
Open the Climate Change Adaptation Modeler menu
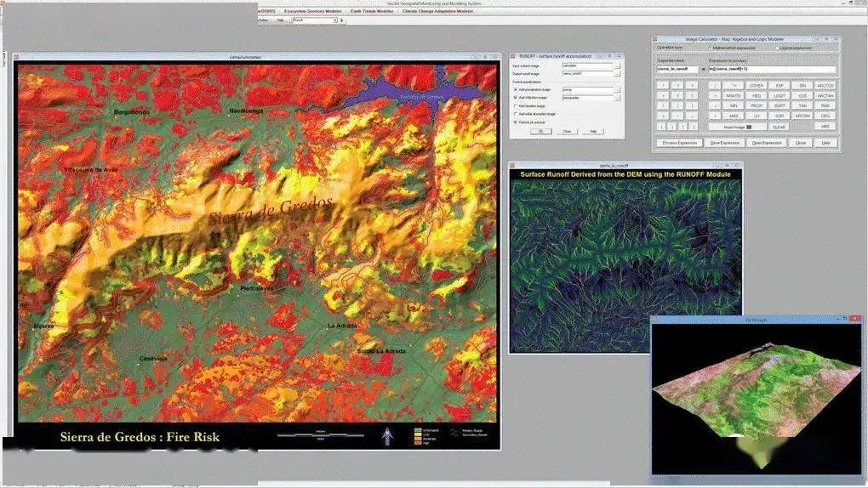(437, 11)
